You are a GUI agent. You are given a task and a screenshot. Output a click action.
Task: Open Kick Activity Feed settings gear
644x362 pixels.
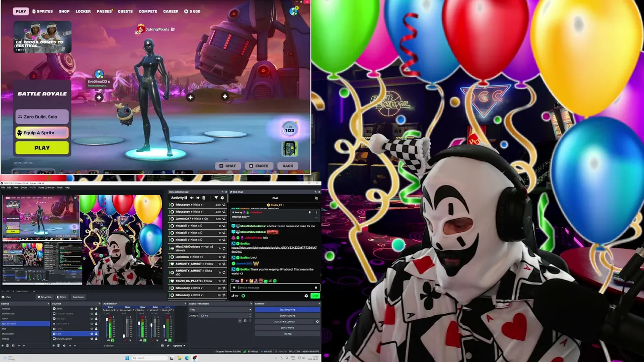coord(222,198)
